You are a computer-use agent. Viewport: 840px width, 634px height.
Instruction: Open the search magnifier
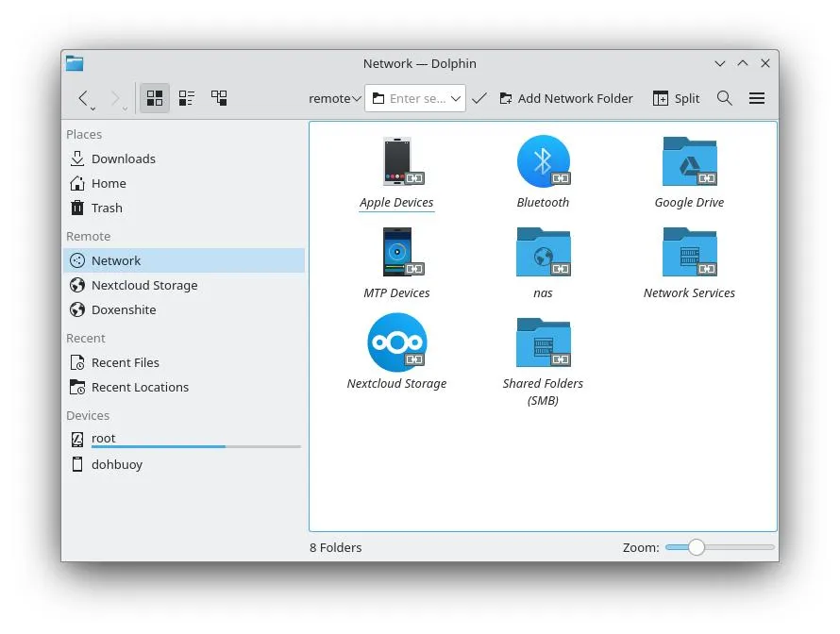724,98
